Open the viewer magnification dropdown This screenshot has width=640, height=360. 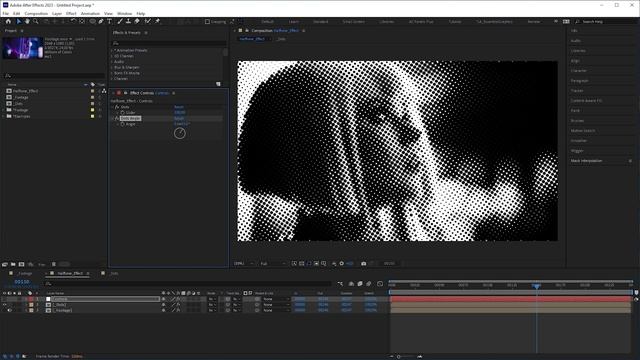click(x=244, y=264)
